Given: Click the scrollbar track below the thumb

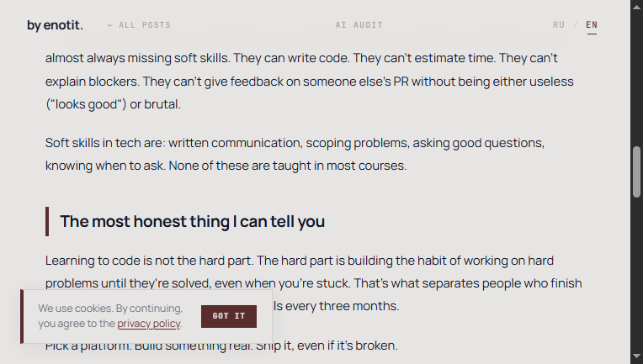Looking at the screenshot, I should coord(636,277).
